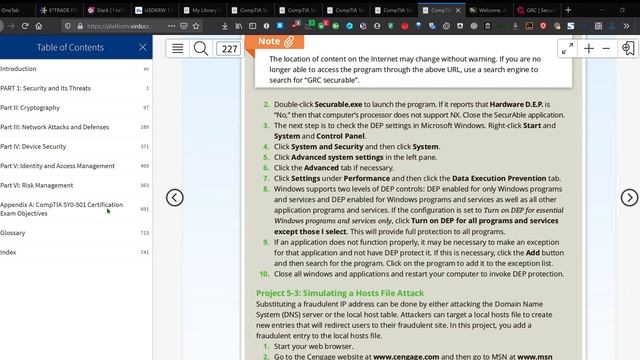The image size is (640, 360).
Task: Switch to the Slack tab
Action: pyautogui.click(x=107, y=10)
